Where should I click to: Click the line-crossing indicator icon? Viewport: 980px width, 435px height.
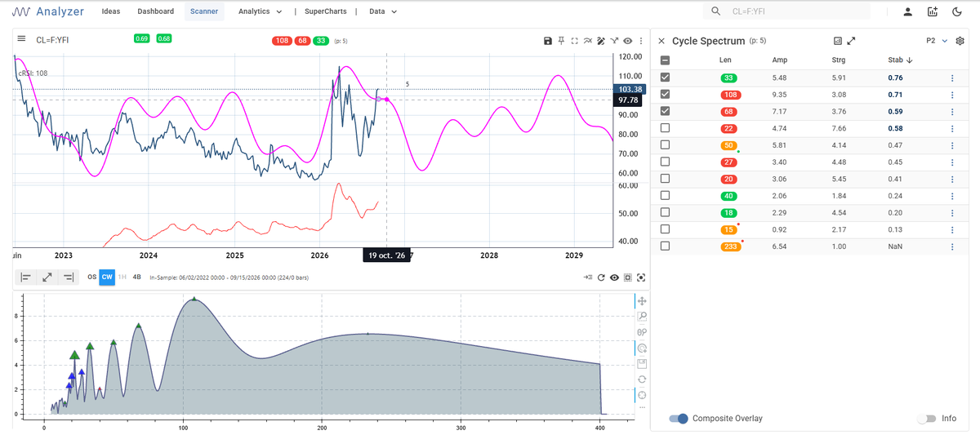click(588, 41)
